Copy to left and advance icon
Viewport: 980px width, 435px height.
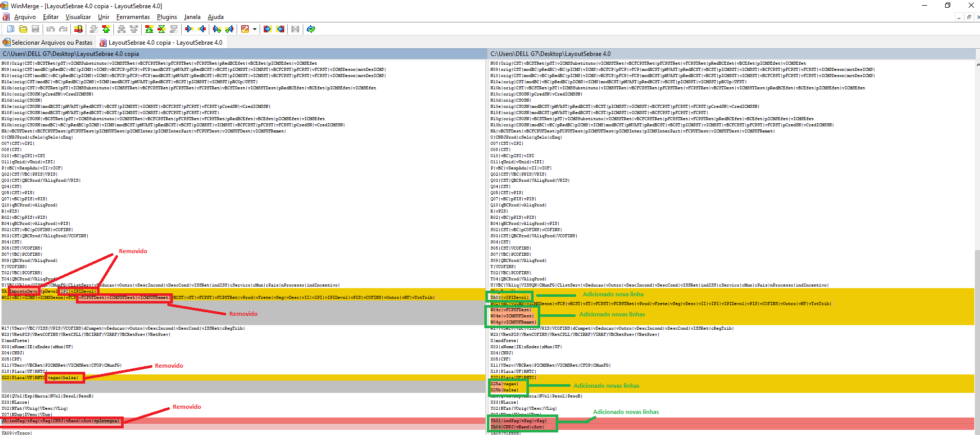pyautogui.click(x=229, y=29)
